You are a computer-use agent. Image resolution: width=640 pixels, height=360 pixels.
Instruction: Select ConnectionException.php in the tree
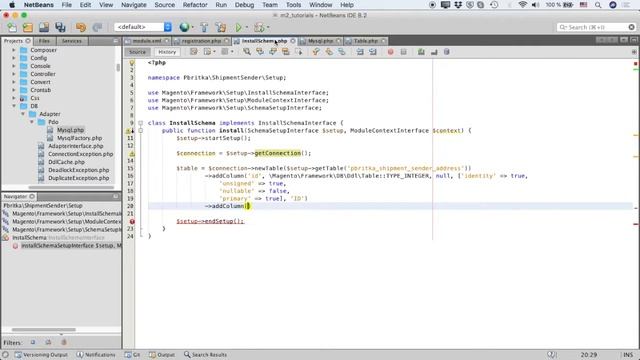80,154
